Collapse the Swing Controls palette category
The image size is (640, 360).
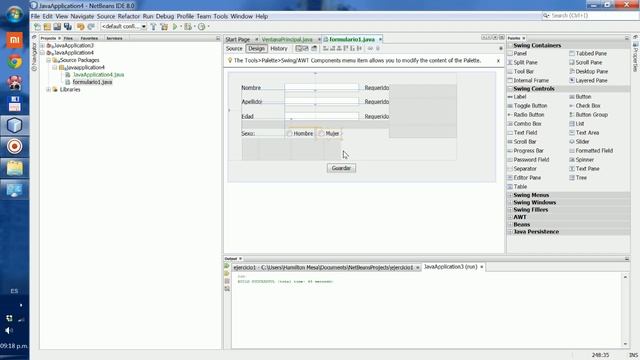tap(510, 89)
